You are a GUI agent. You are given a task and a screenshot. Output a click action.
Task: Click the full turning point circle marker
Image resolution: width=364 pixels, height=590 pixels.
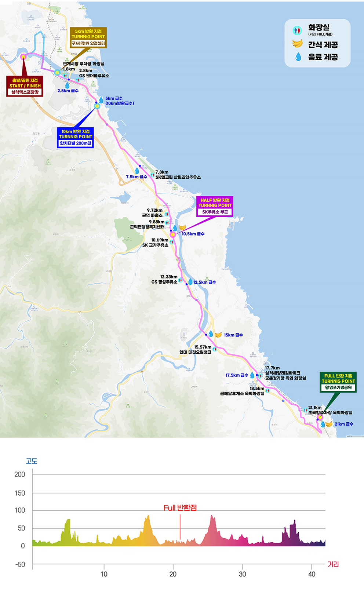pyautogui.click(x=320, y=417)
